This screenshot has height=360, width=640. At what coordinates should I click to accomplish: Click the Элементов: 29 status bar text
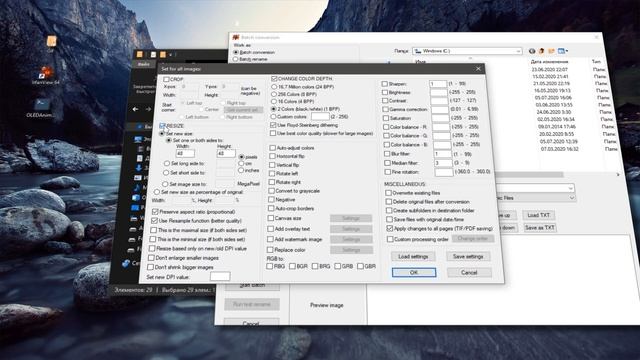[133, 290]
